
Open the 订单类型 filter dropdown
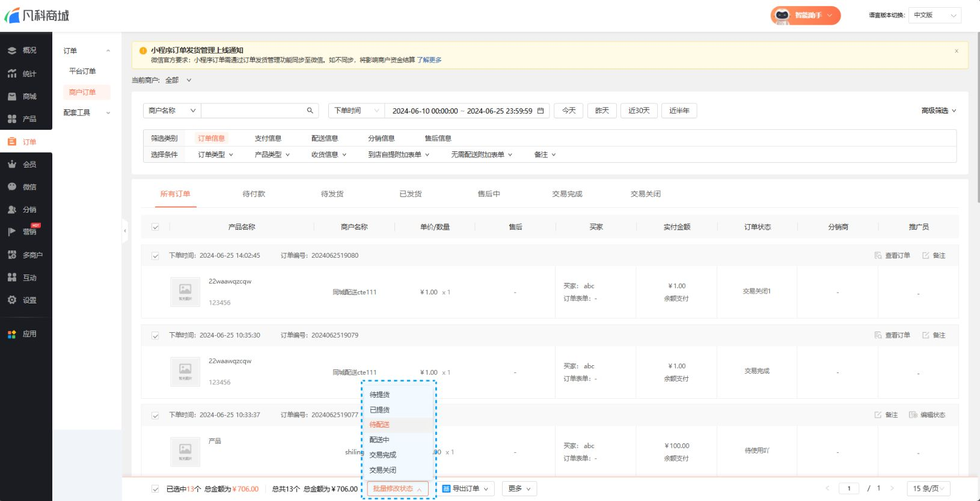point(215,154)
